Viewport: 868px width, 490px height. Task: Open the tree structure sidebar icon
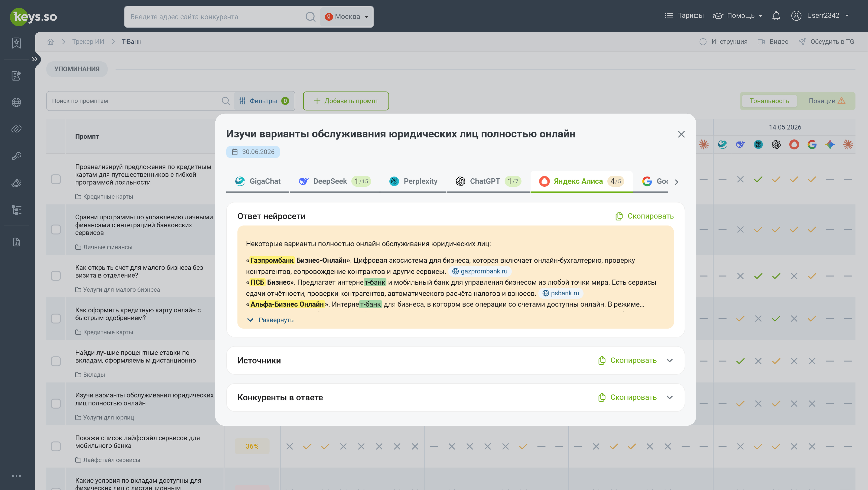[x=16, y=210]
